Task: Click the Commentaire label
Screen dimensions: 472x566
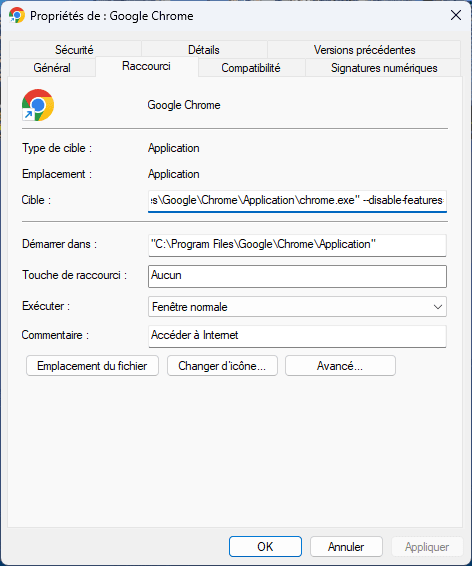Action: pos(55,335)
